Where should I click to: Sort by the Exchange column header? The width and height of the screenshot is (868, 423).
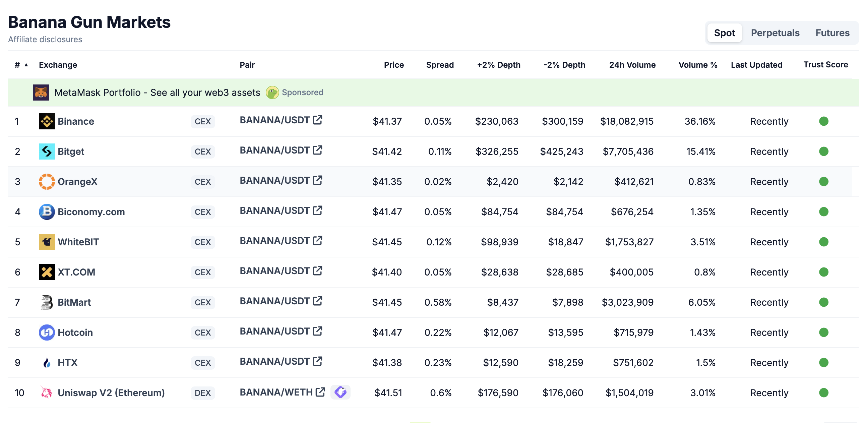coord(58,65)
